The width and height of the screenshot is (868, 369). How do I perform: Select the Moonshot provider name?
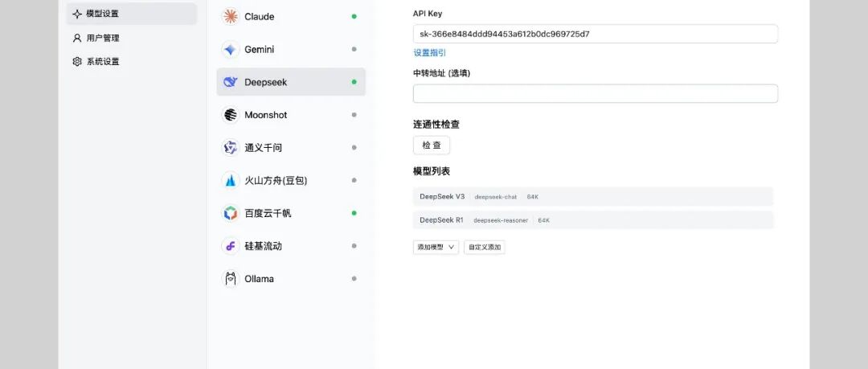tap(266, 115)
